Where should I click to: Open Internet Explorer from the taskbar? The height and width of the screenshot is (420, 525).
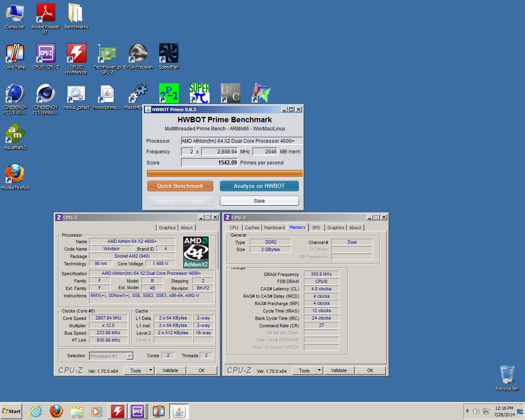click(x=36, y=411)
